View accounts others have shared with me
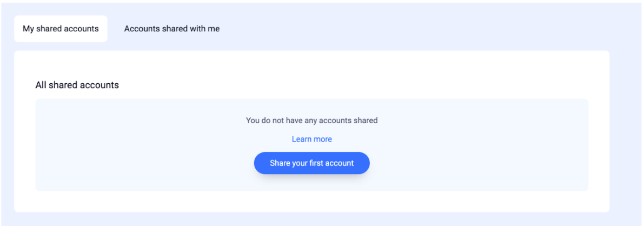Image resolution: width=644 pixels, height=226 pixels. click(171, 29)
